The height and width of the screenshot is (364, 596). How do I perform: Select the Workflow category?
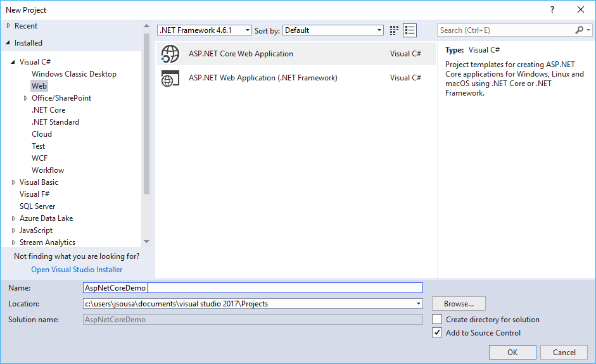pyautogui.click(x=48, y=170)
